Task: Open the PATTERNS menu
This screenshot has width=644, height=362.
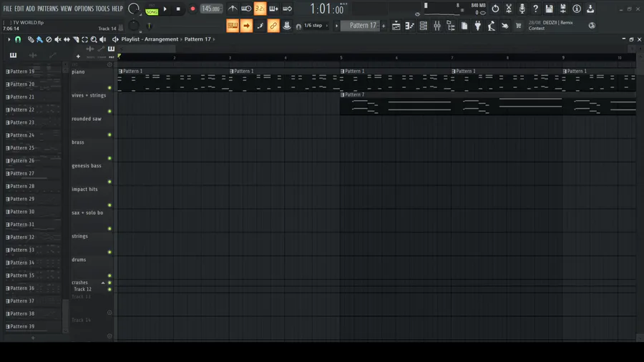Action: 48,9
